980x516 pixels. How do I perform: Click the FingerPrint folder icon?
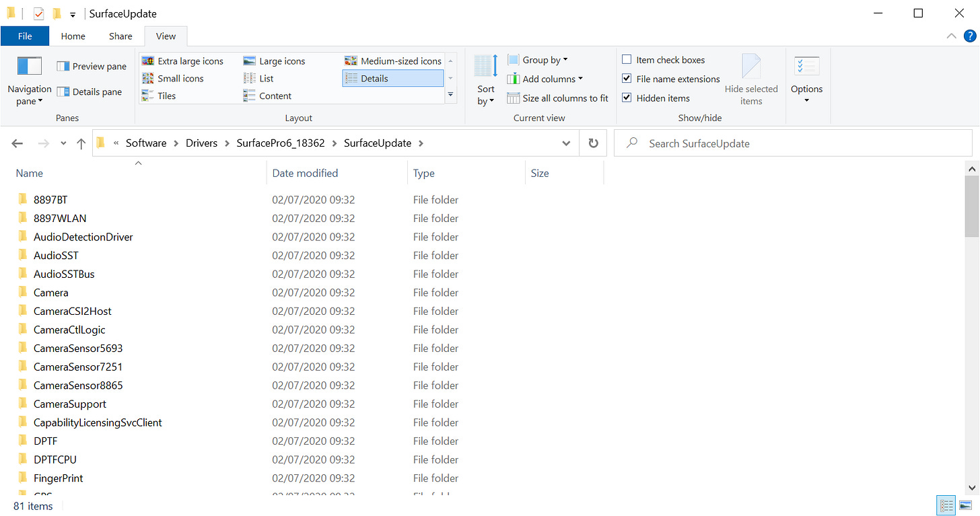tap(23, 478)
